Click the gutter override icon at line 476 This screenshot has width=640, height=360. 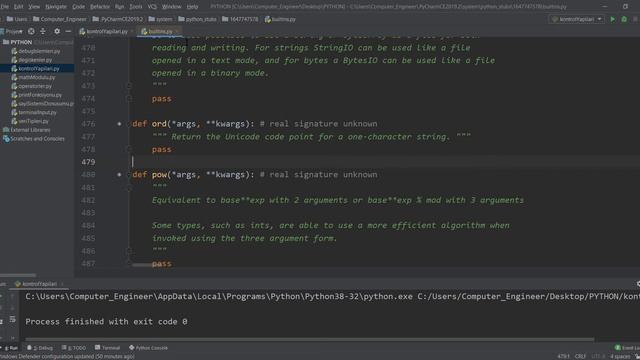click(119, 124)
